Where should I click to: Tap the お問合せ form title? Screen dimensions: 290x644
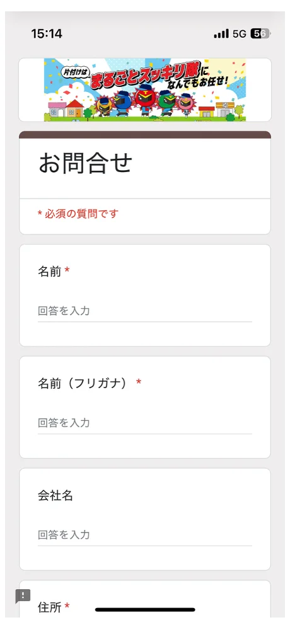pos(86,163)
